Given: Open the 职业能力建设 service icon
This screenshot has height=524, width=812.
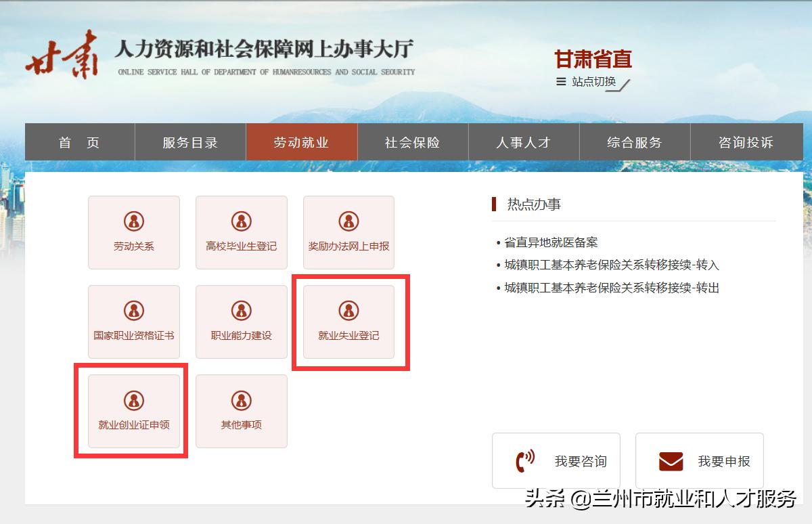Looking at the screenshot, I should [241, 322].
